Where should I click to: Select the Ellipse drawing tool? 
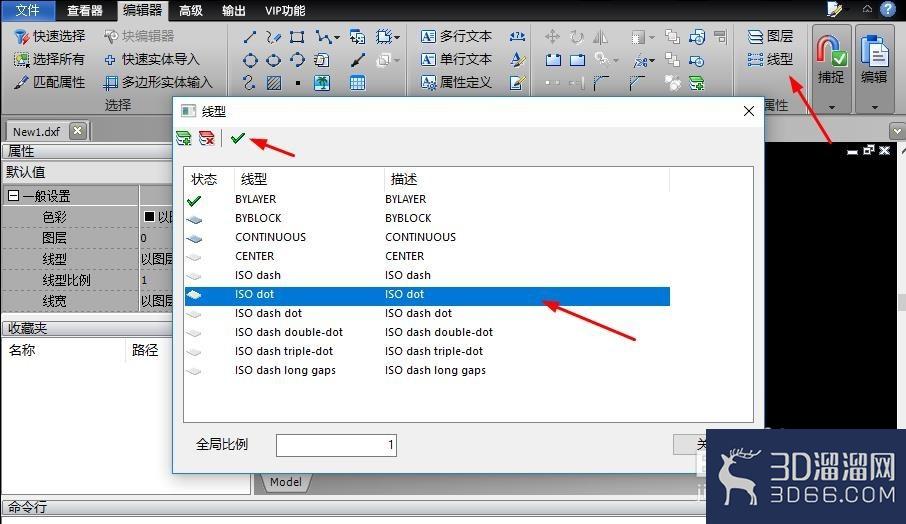273,60
